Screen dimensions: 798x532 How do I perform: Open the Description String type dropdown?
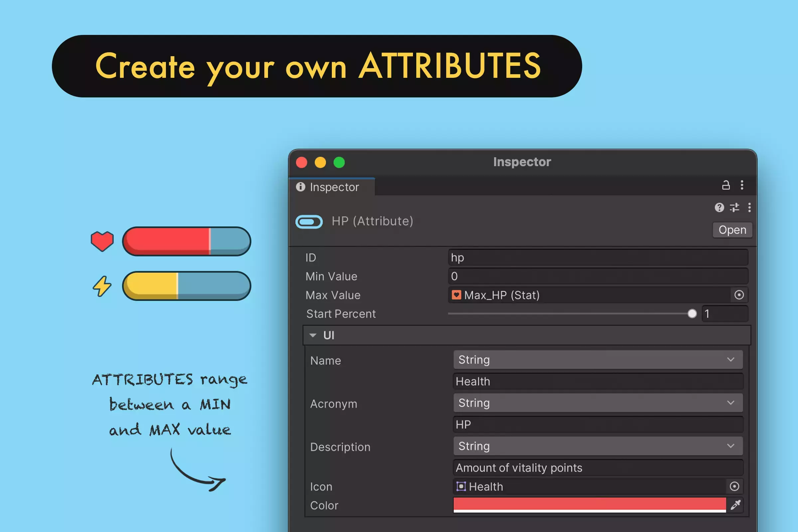(x=598, y=446)
